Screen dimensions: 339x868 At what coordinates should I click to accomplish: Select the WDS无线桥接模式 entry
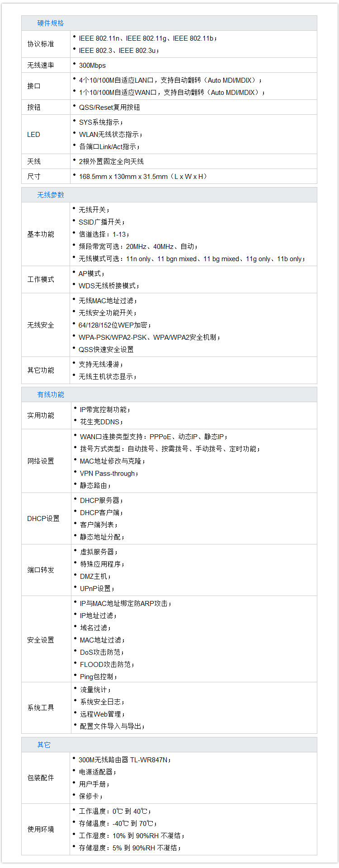coord(108,286)
